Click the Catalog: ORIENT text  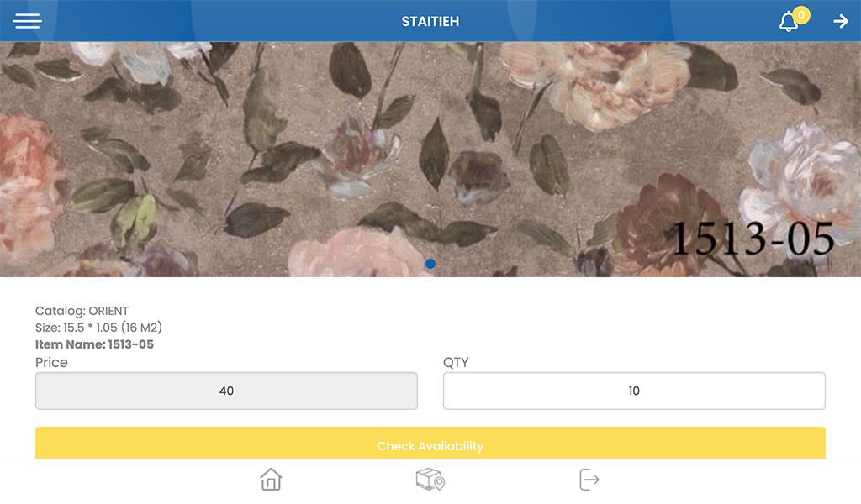(82, 311)
